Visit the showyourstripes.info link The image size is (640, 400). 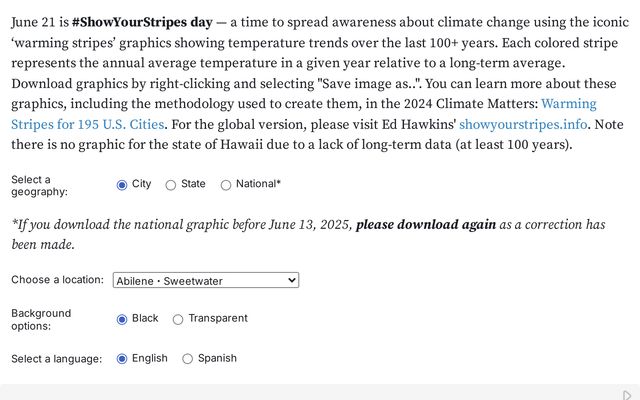click(x=523, y=124)
